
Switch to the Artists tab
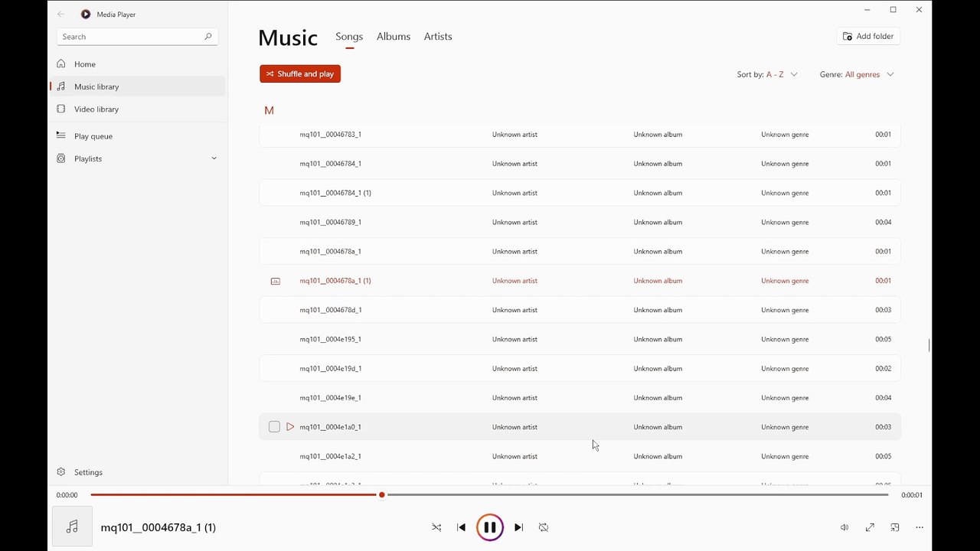click(x=438, y=36)
